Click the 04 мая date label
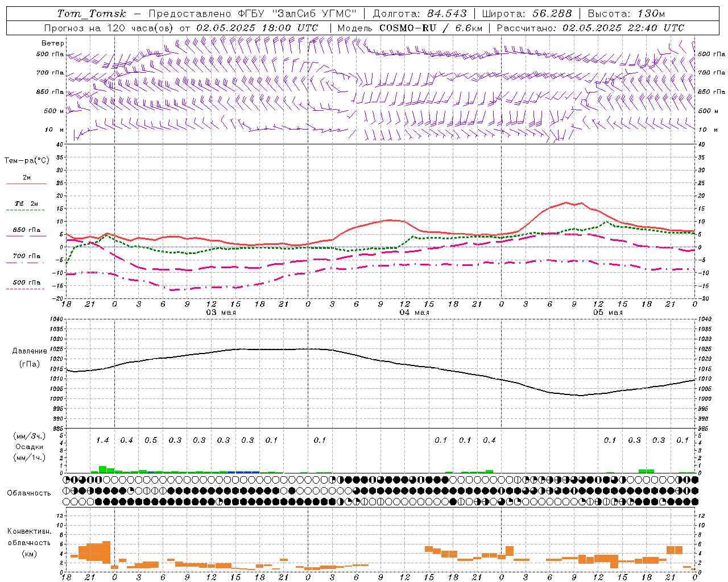 click(x=414, y=313)
